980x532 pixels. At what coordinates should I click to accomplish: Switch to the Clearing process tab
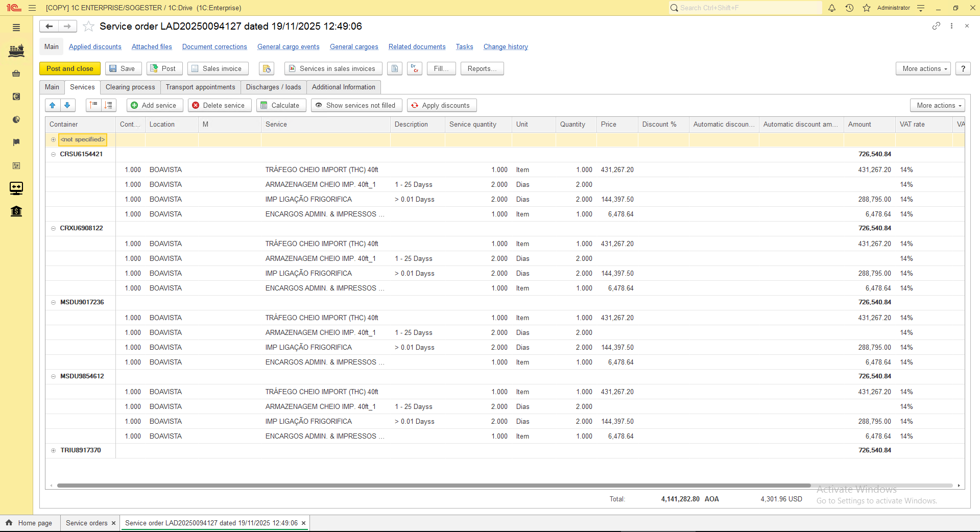pos(130,87)
